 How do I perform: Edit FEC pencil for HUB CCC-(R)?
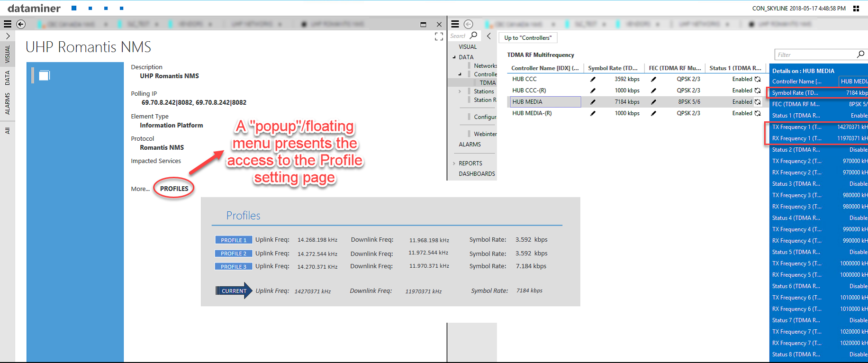click(x=654, y=91)
